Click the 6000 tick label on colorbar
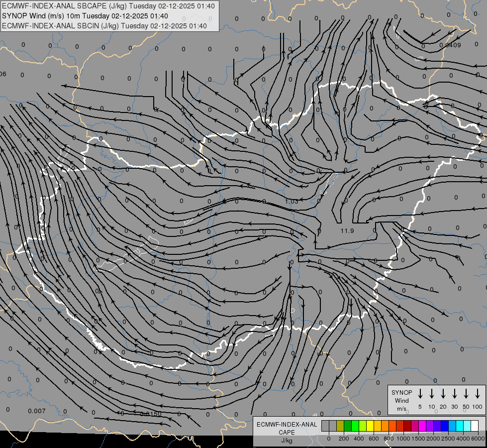Screen dimensions: 487x448 478,439
